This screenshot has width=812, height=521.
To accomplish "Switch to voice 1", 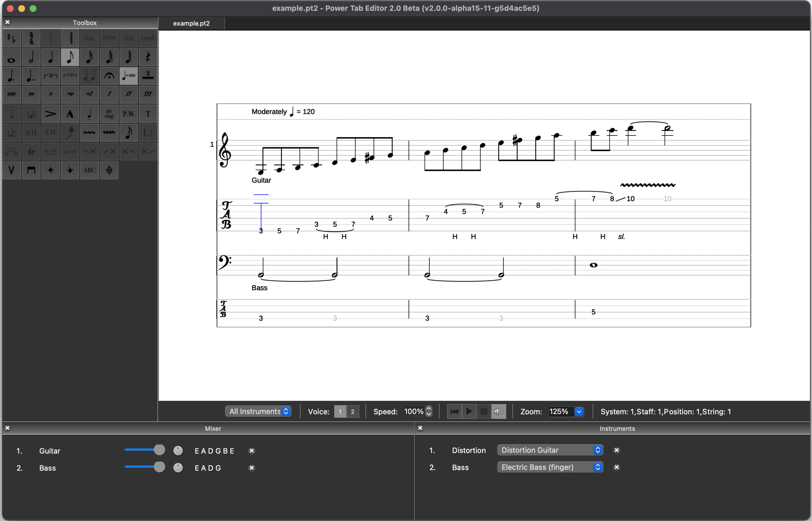I will click(340, 411).
